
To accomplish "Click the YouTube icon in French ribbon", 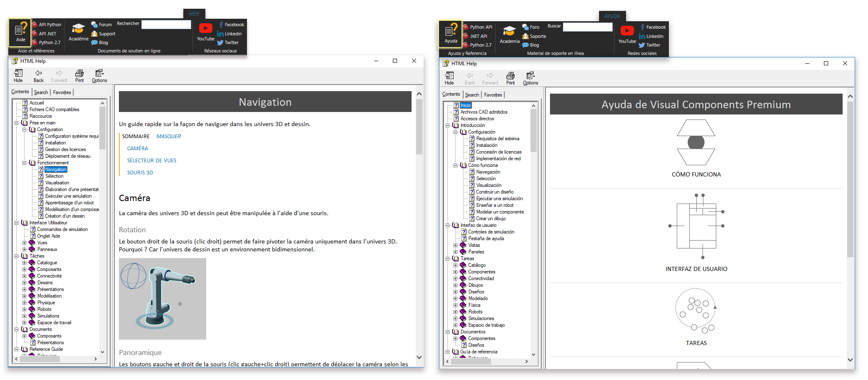I will tap(206, 32).
